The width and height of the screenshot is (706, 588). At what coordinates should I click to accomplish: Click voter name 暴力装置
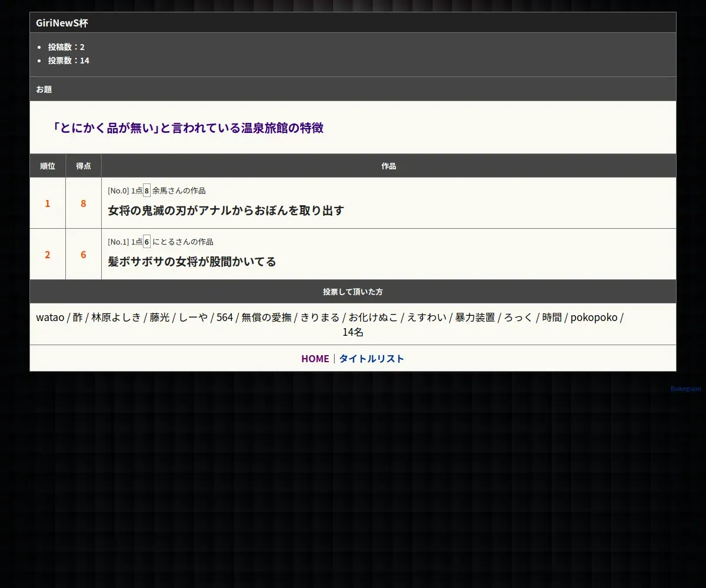point(475,318)
